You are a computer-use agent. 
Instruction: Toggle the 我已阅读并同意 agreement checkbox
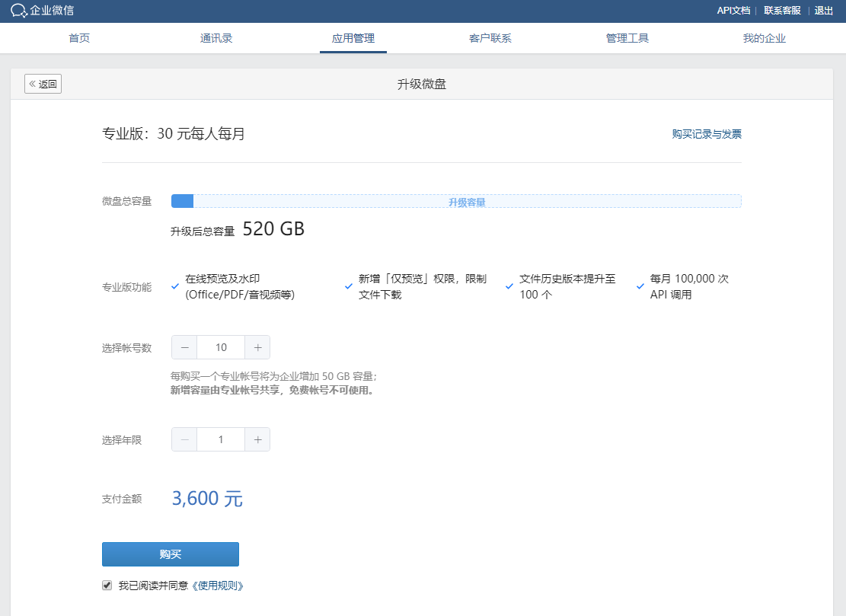[107, 586]
